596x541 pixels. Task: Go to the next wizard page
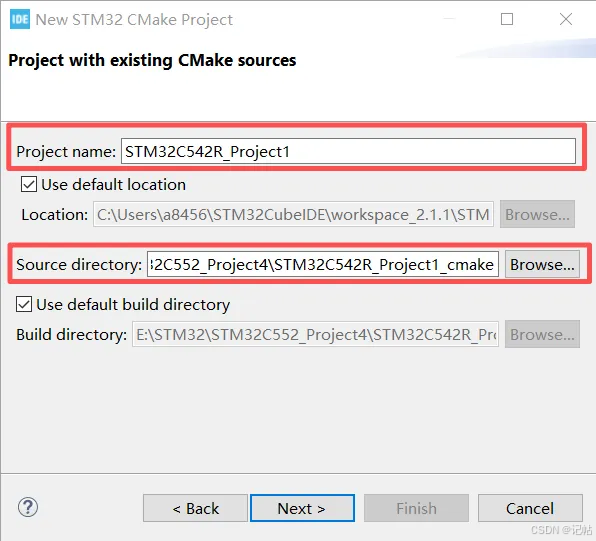click(302, 508)
